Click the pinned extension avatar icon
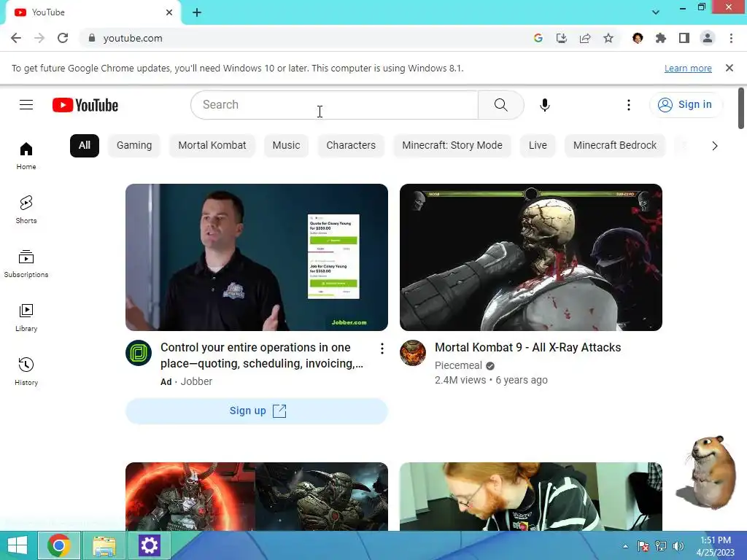This screenshot has height=560, width=747. click(x=638, y=38)
